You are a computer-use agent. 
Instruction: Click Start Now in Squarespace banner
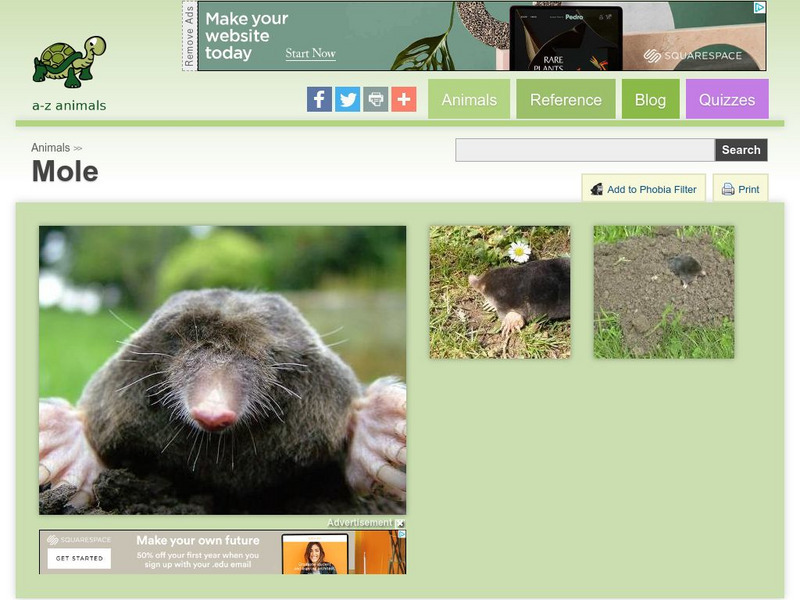click(310, 53)
